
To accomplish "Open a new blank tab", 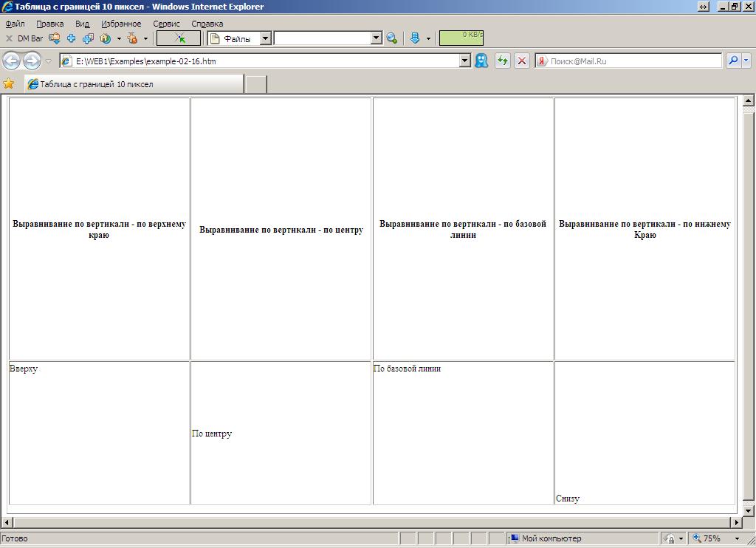I will click(x=256, y=84).
